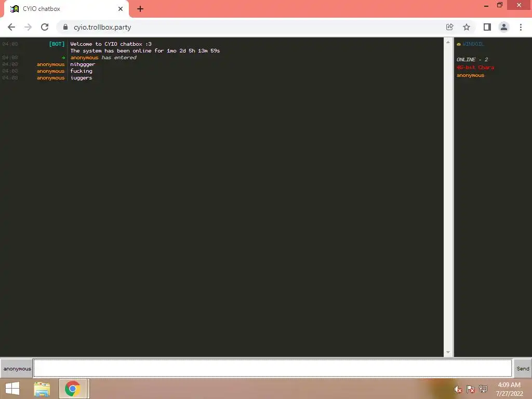Click Chrome icon in taskbar

73,389
